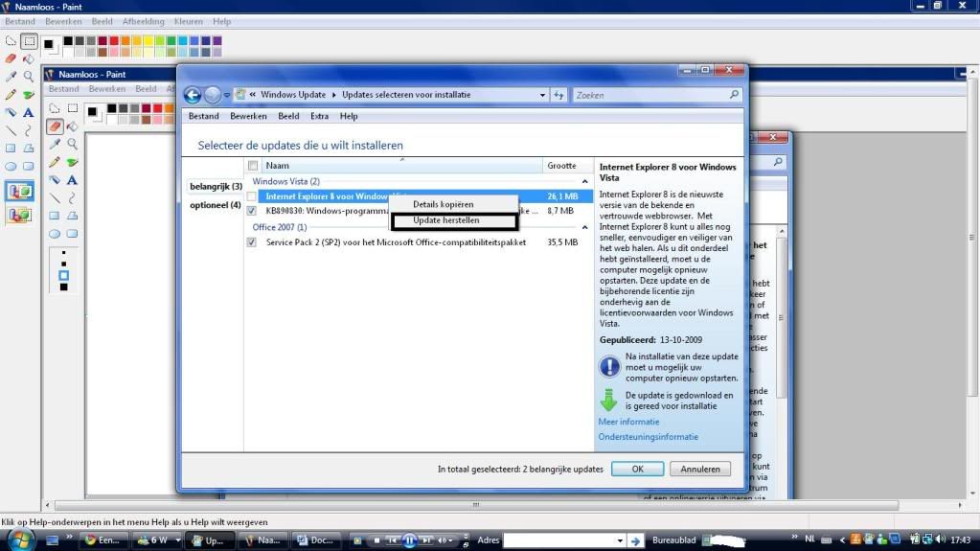
Task: Switch to optioneel (4) updates
Action: [x=215, y=205]
